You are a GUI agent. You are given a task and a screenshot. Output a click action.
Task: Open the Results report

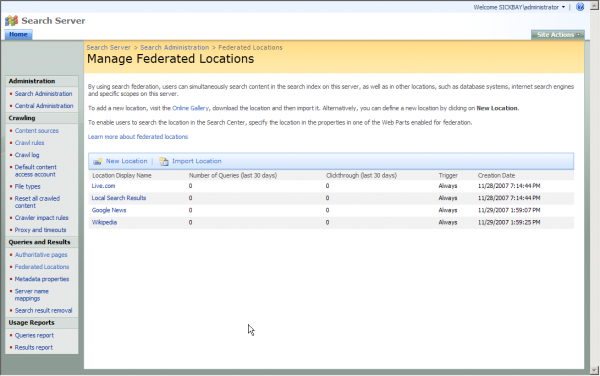coord(34,348)
